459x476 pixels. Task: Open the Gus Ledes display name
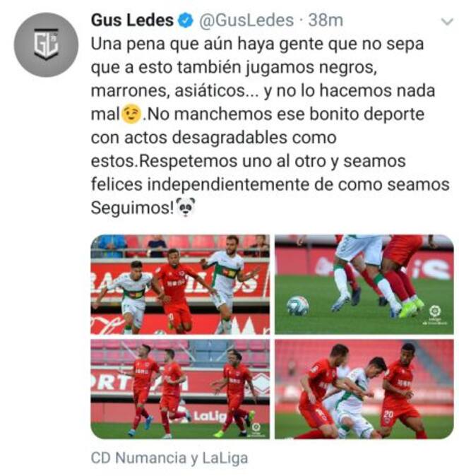coord(132,20)
